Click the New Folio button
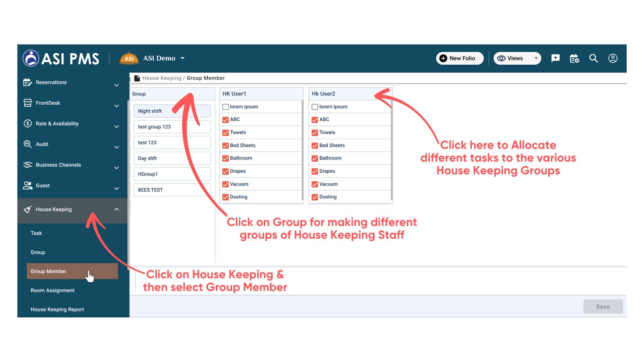644x362 pixels. (x=460, y=58)
